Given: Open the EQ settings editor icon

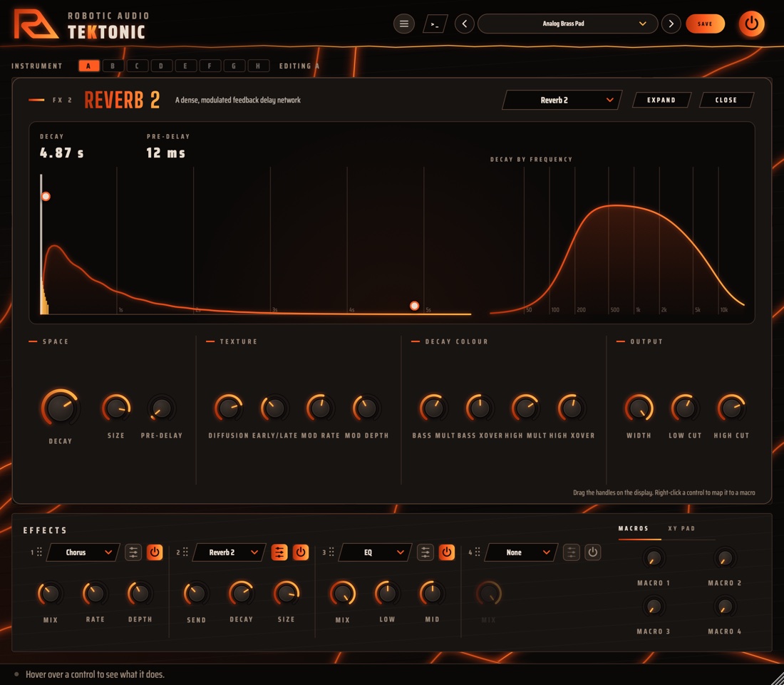Looking at the screenshot, I should click(425, 552).
